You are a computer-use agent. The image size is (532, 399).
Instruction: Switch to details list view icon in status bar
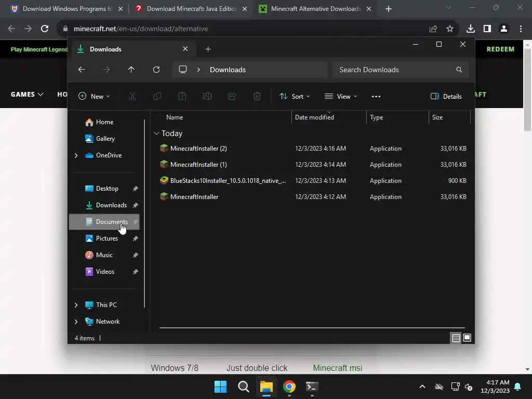[456, 338]
